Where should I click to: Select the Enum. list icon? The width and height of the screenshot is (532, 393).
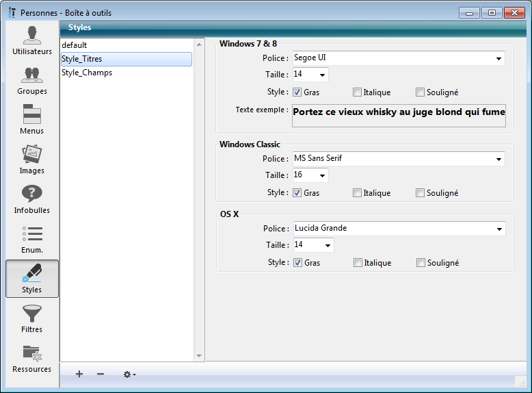[31, 239]
